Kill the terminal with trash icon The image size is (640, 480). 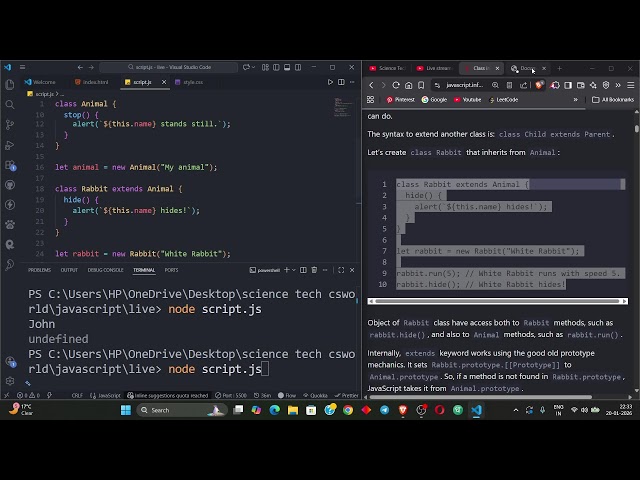[x=314, y=270]
